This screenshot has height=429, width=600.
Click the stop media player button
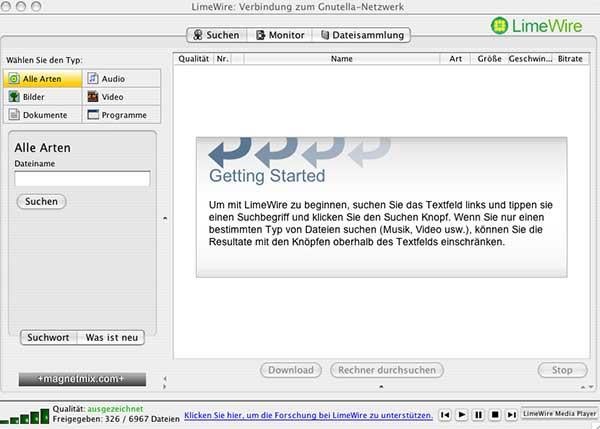coord(495,415)
